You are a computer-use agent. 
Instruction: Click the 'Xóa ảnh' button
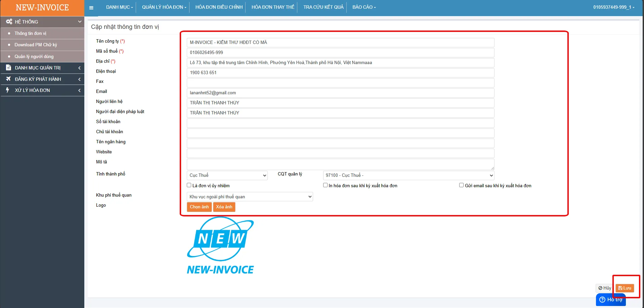point(224,207)
